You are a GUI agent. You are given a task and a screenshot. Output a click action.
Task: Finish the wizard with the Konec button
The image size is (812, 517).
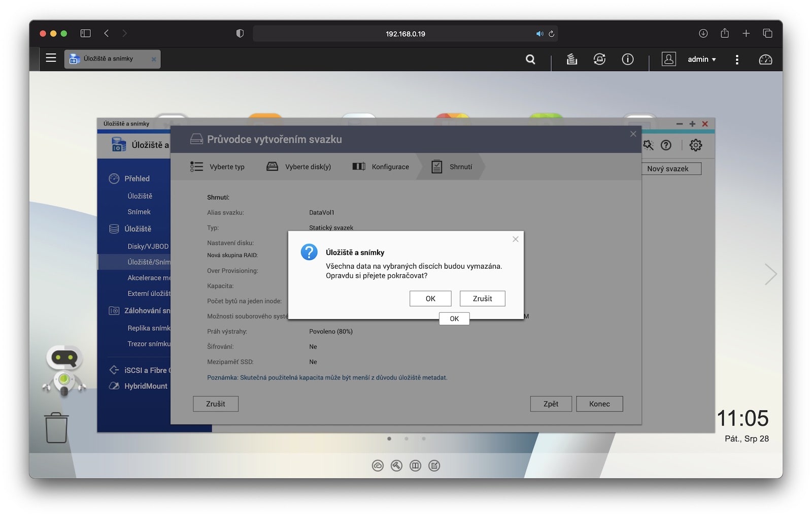tap(599, 404)
